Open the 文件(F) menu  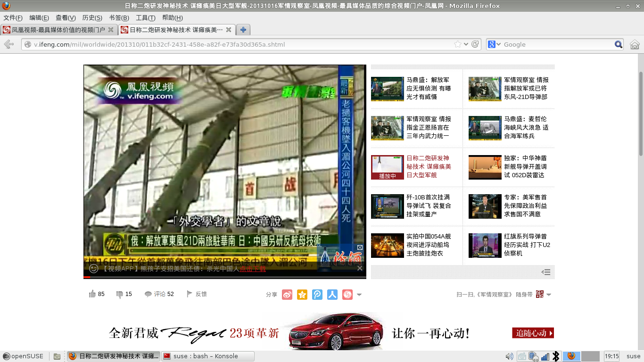click(x=13, y=18)
